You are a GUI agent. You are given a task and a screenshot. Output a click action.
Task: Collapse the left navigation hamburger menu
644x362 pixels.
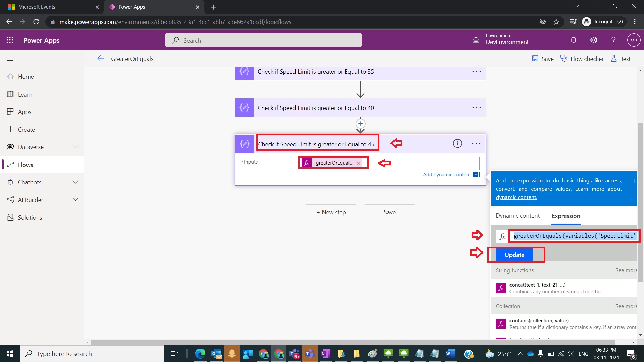click(x=10, y=59)
